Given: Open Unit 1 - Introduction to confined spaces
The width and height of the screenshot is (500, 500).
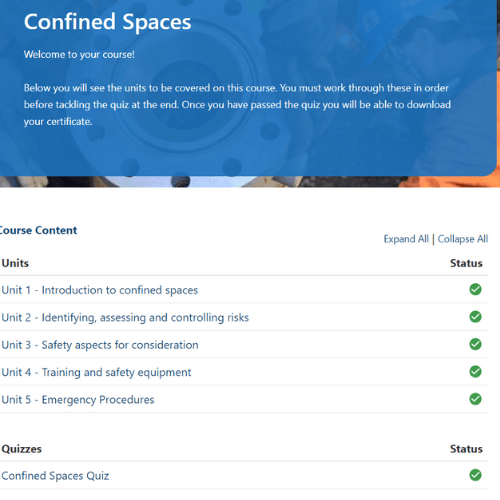Looking at the screenshot, I should 100,290.
